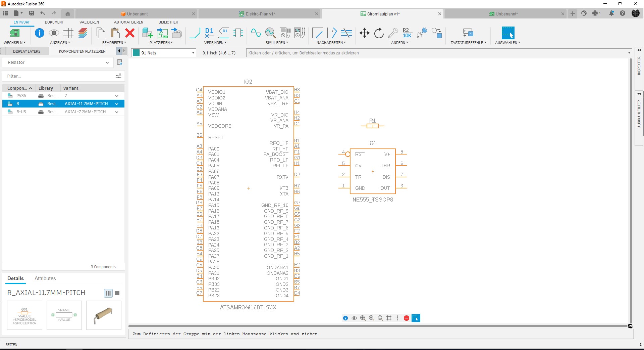Open the help question mark icon
Viewport: 644px width, 350px height.
point(623,13)
